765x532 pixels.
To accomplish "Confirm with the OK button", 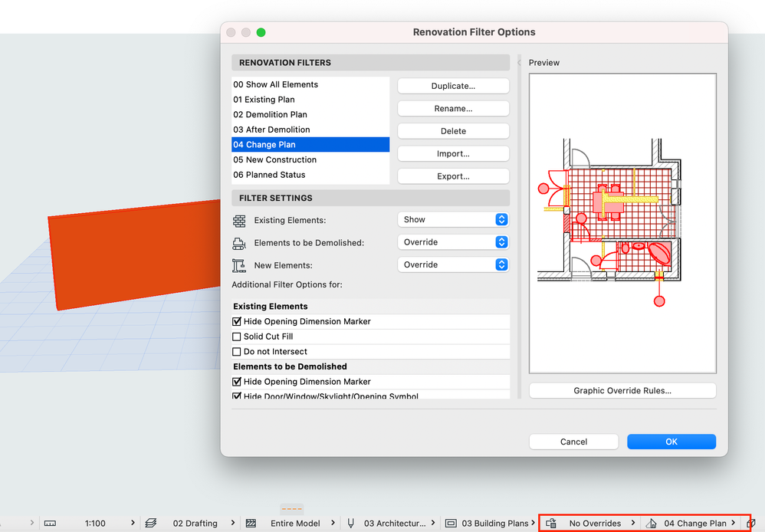I will tap(671, 442).
